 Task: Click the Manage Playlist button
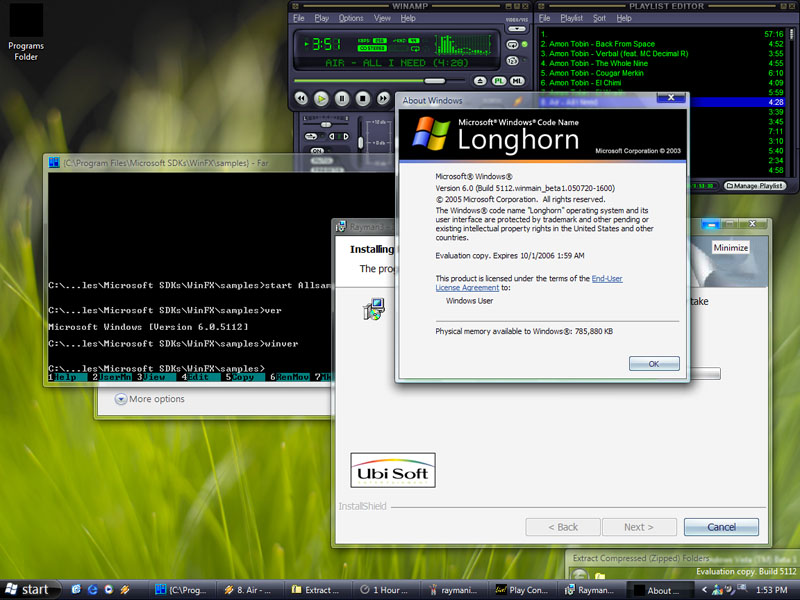755,186
